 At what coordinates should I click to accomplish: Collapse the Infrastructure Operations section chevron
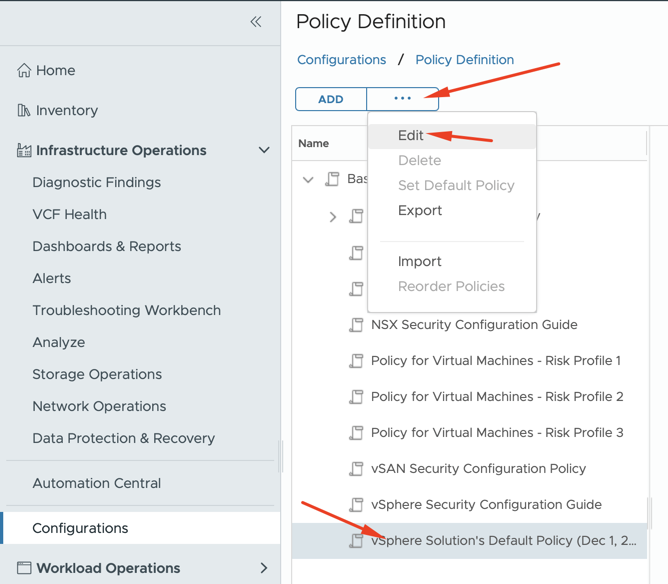(264, 150)
